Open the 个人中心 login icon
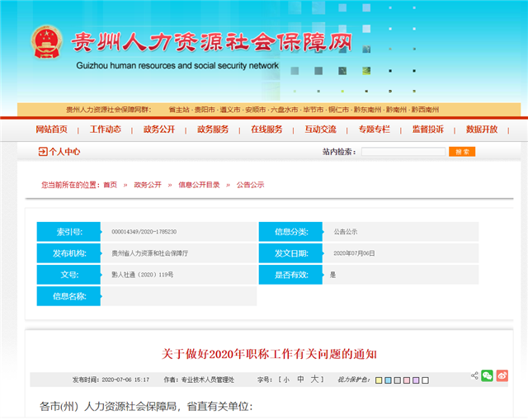 click(x=43, y=152)
